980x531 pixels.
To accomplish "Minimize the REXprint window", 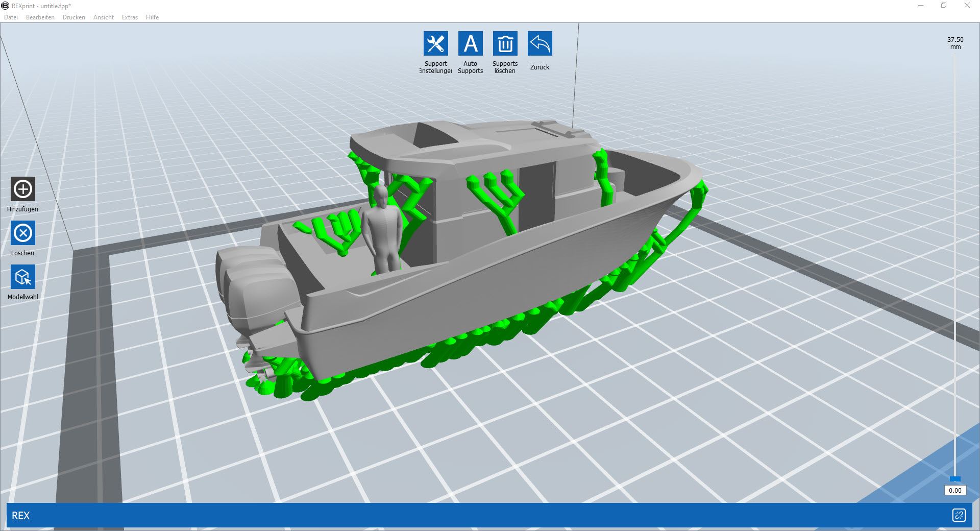I will (921, 6).
